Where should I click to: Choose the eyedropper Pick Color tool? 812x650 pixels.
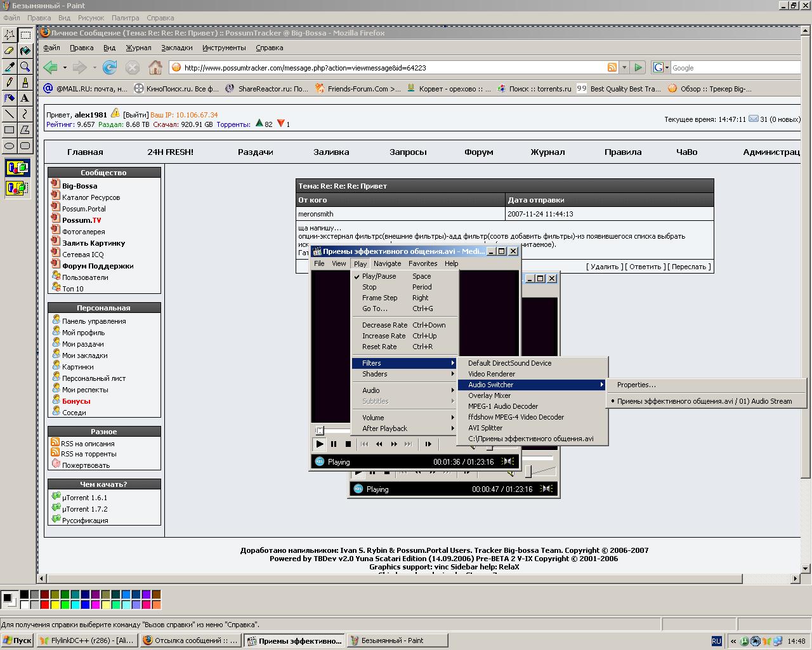[9, 67]
